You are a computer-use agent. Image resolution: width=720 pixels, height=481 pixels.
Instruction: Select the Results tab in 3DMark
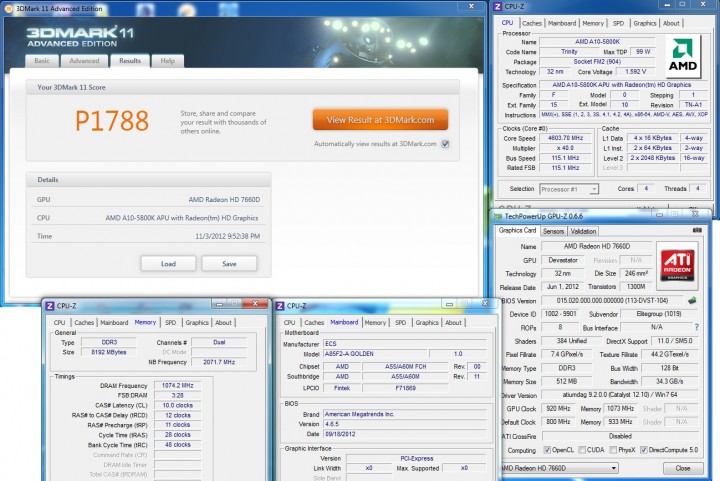click(130, 61)
